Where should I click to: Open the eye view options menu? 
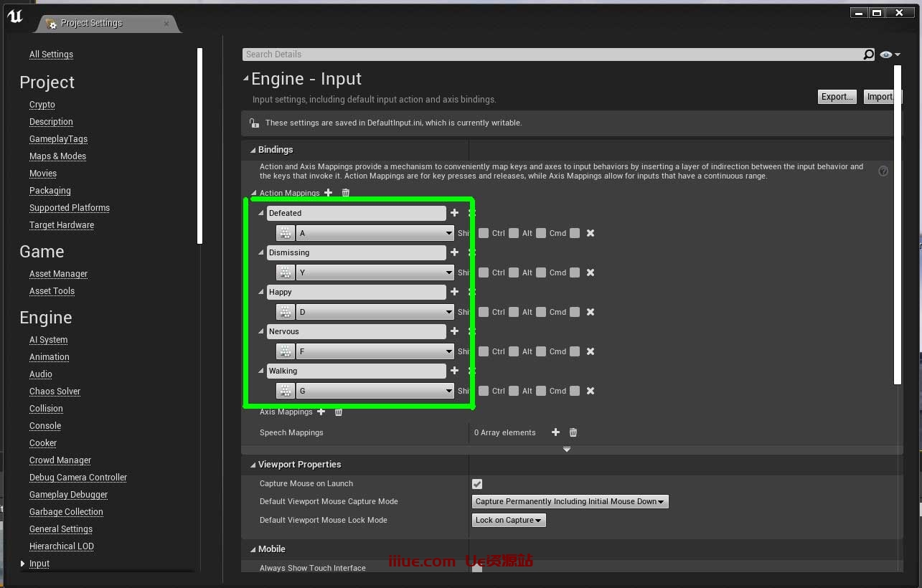tap(889, 54)
